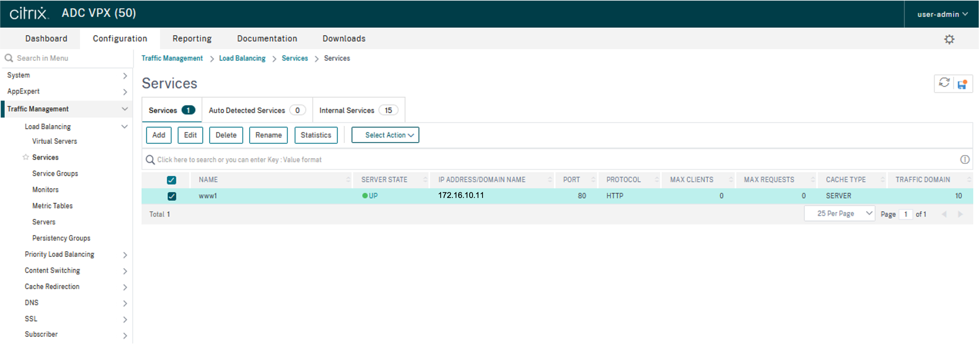Sort by the PROTOCOL column arrows
Viewport: 980px width, 345px height.
[x=656, y=180]
